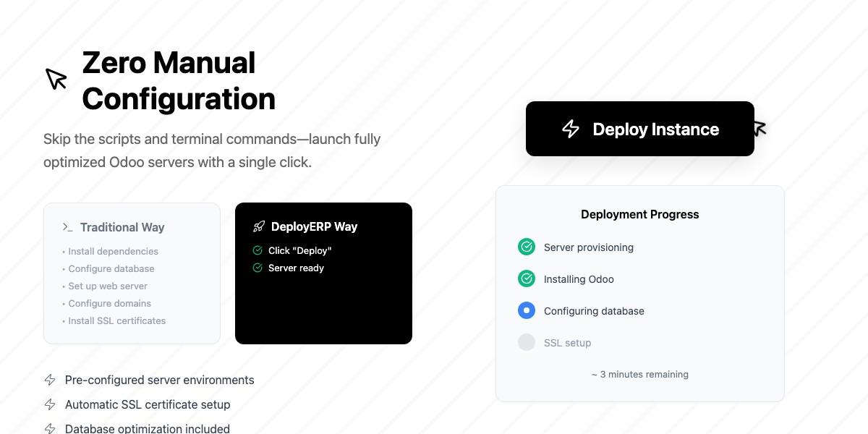Click the SSL setup step label
Viewport: 868px width, 434px height.
567,343
